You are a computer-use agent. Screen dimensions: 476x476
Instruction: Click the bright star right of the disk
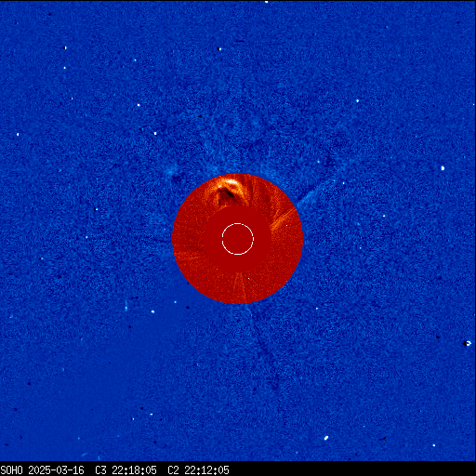[x=443, y=168]
